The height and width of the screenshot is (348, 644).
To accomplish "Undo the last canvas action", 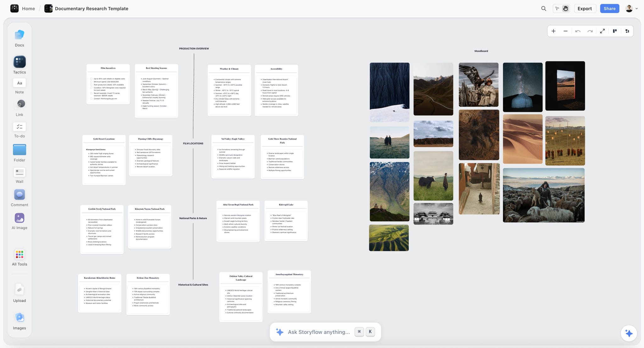I will point(578,31).
